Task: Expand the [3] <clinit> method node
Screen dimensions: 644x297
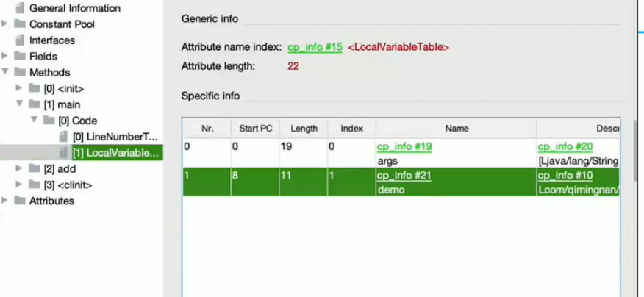Action: click(x=20, y=185)
